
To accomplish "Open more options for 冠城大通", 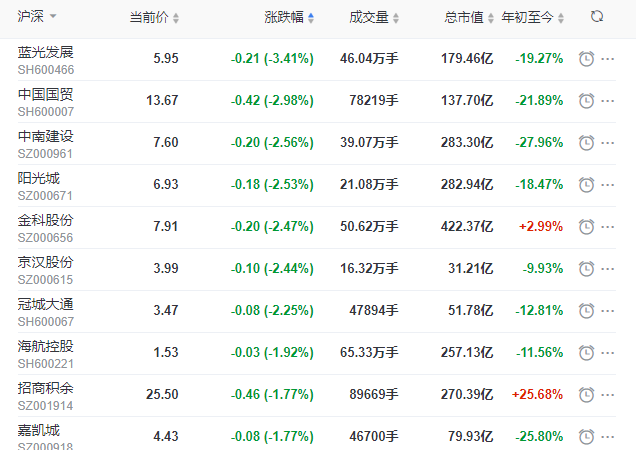I will [608, 311].
